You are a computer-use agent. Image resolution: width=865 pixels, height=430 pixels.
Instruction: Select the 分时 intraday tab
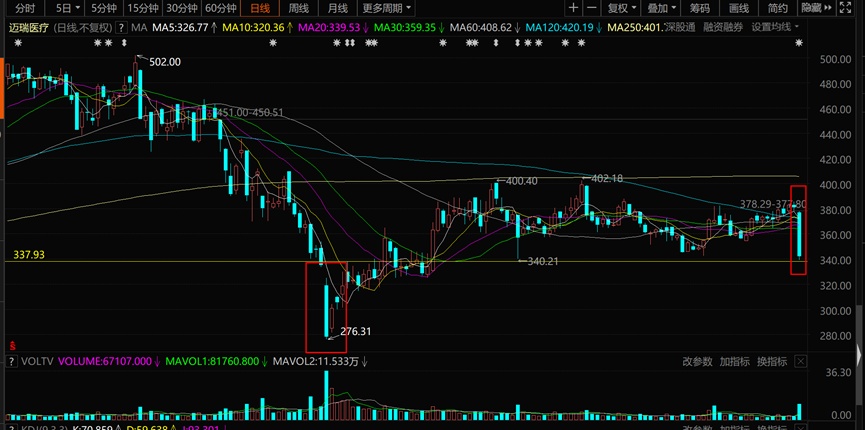(x=24, y=8)
